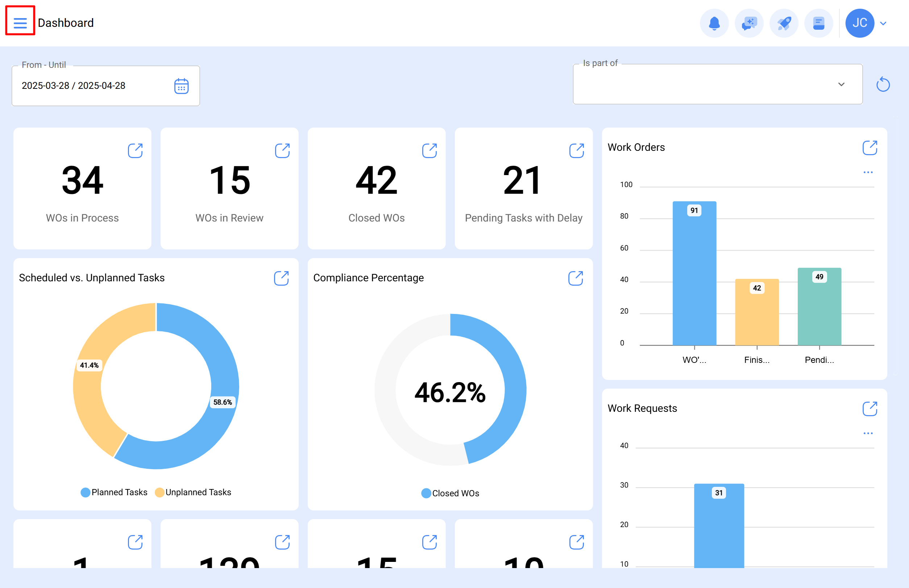Image resolution: width=909 pixels, height=588 pixels.
Task: Open the notifications bell
Action: point(714,23)
